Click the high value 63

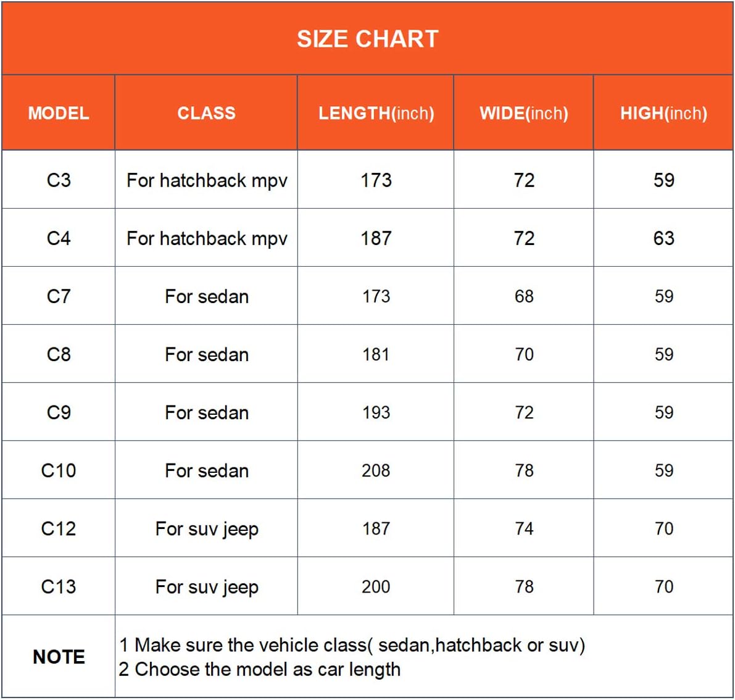(663, 238)
